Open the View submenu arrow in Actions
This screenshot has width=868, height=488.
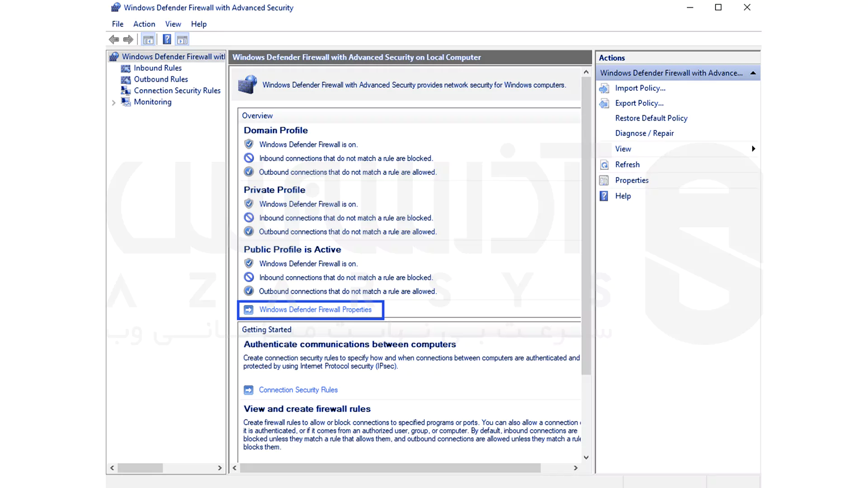tap(753, 149)
